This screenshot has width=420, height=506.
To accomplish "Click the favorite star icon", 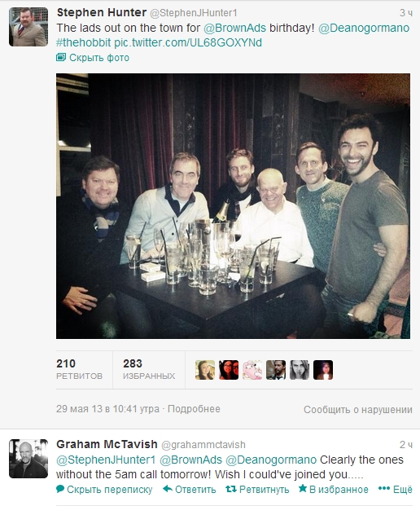I will click(302, 489).
